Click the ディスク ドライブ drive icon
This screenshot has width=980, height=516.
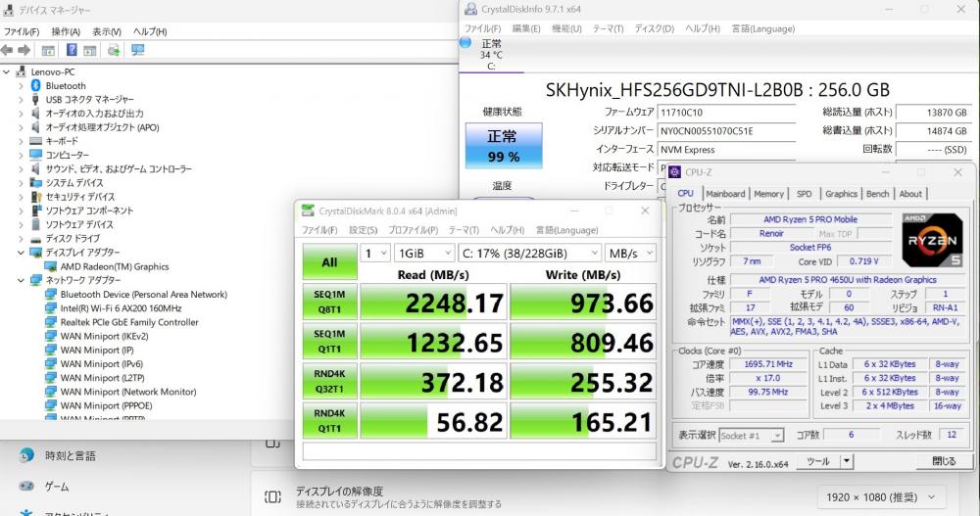tap(35, 239)
